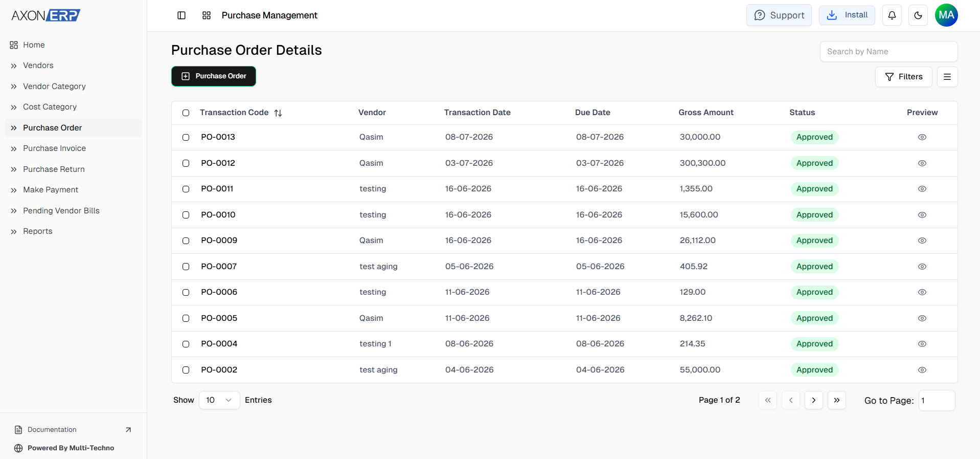The image size is (980, 459).
Task: Open Cost Category sidebar item
Action: 73,107
